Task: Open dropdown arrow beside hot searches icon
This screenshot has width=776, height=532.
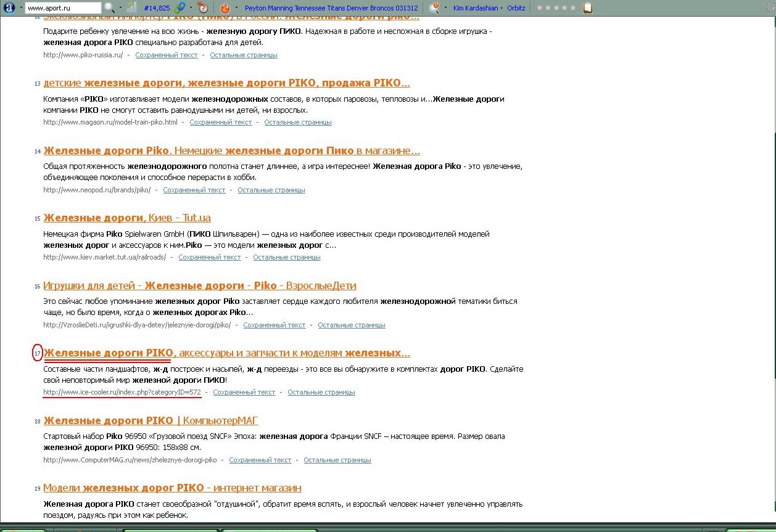Action: click(446, 8)
